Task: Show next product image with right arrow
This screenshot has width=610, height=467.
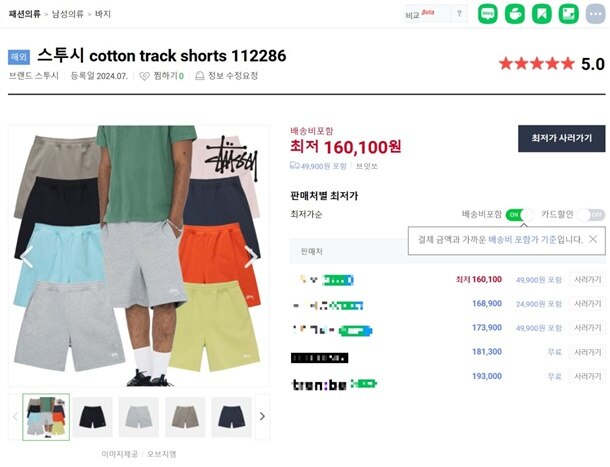Action: click(x=251, y=256)
